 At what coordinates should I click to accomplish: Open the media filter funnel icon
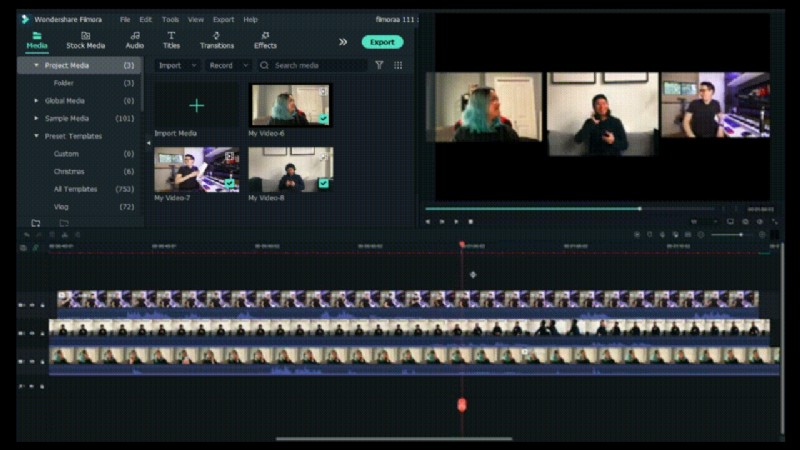click(379, 65)
